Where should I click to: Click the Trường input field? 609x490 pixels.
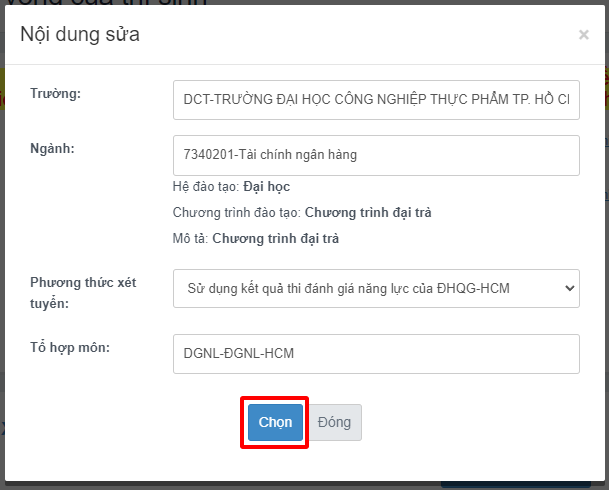click(376, 100)
